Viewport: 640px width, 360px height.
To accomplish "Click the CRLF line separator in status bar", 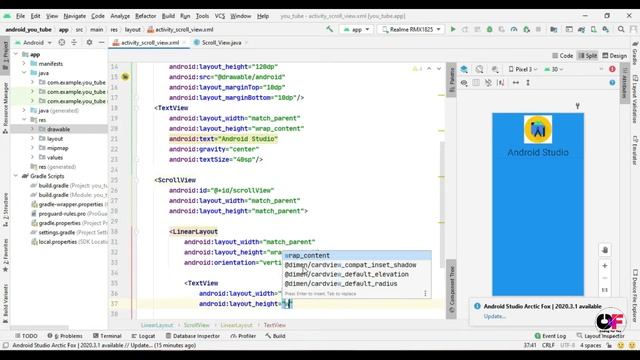I will [x=548, y=345].
